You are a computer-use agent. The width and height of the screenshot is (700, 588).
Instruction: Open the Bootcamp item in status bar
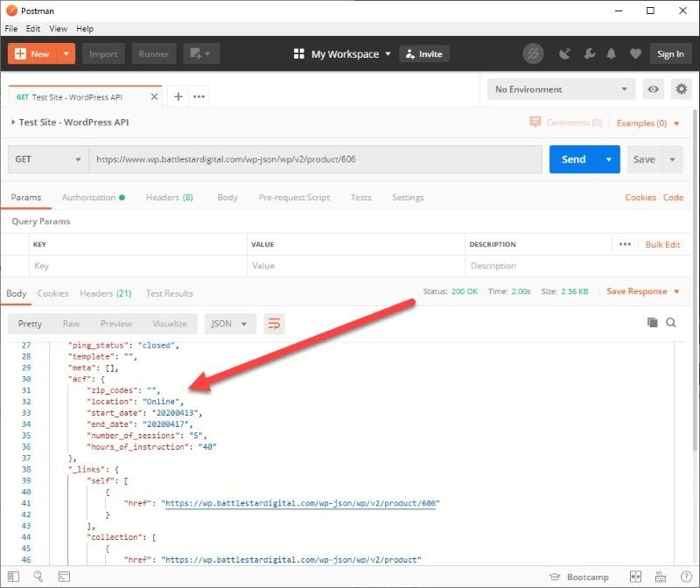point(578,577)
